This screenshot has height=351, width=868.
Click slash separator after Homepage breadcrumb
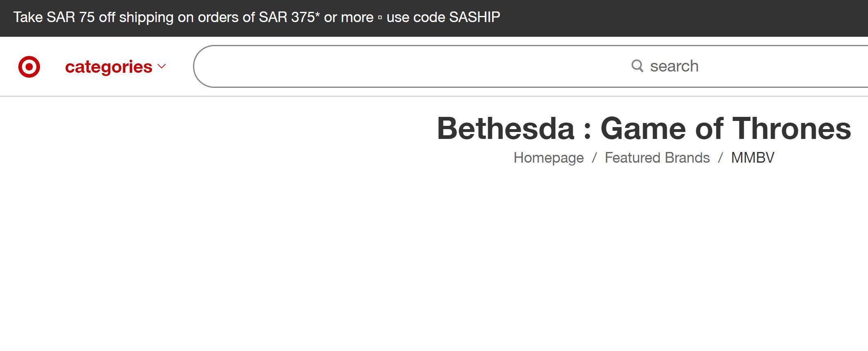pyautogui.click(x=594, y=158)
